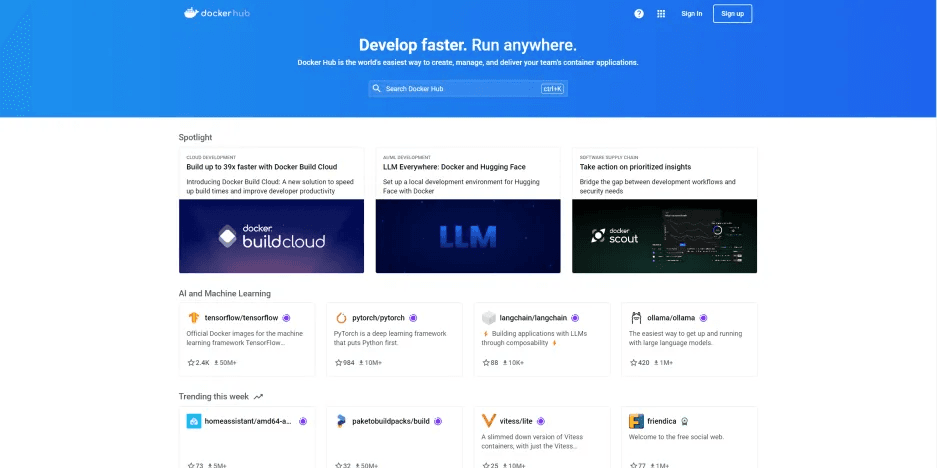The image size is (937, 468).
Task: Click the Develop faster. Run anywhere. headline
Action: (x=468, y=45)
